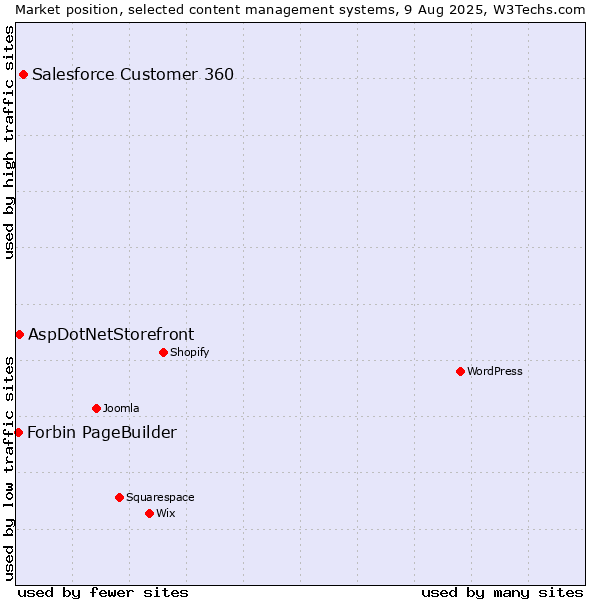Click the AspDotNetStorefront red data point
The image size is (600, 600).
(x=20, y=335)
